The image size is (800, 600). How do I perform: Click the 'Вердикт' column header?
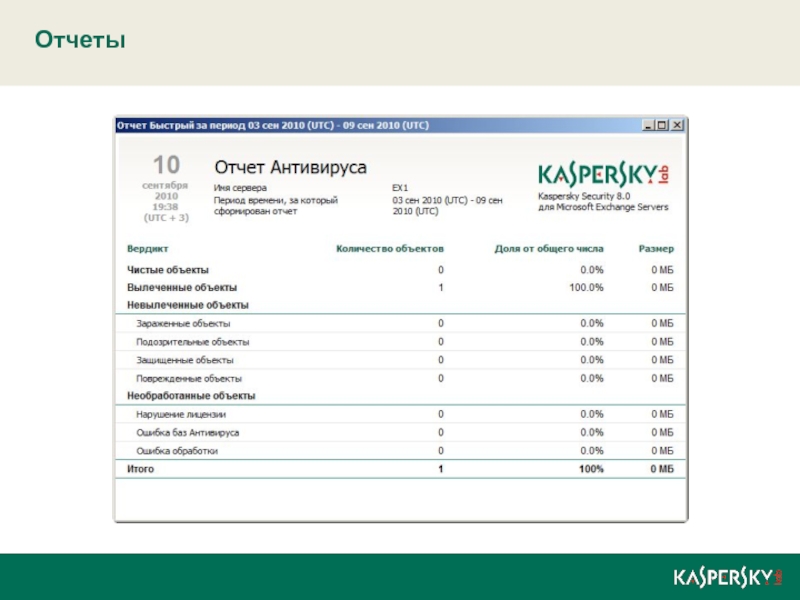point(147,248)
